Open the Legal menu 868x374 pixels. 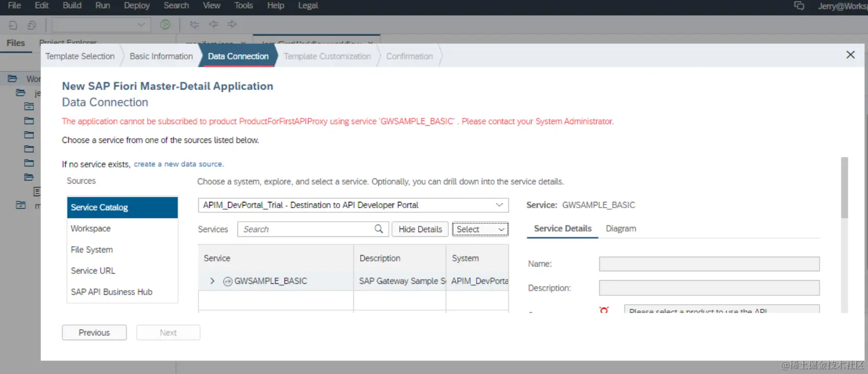point(308,5)
